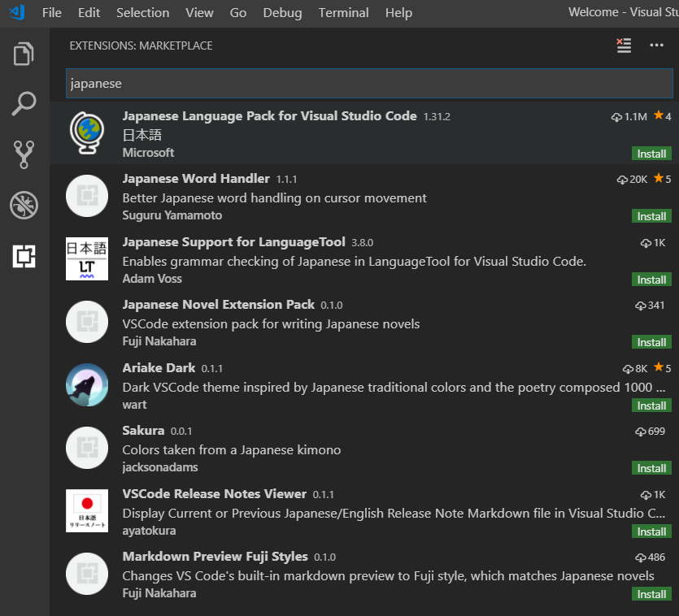Select the Extensions view icon
The image size is (679, 616).
point(24,256)
